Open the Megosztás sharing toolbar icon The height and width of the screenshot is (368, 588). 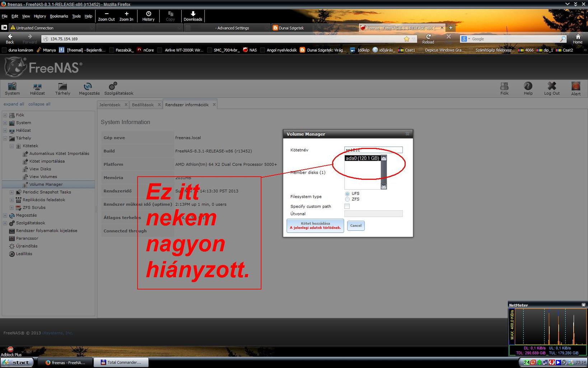(89, 88)
